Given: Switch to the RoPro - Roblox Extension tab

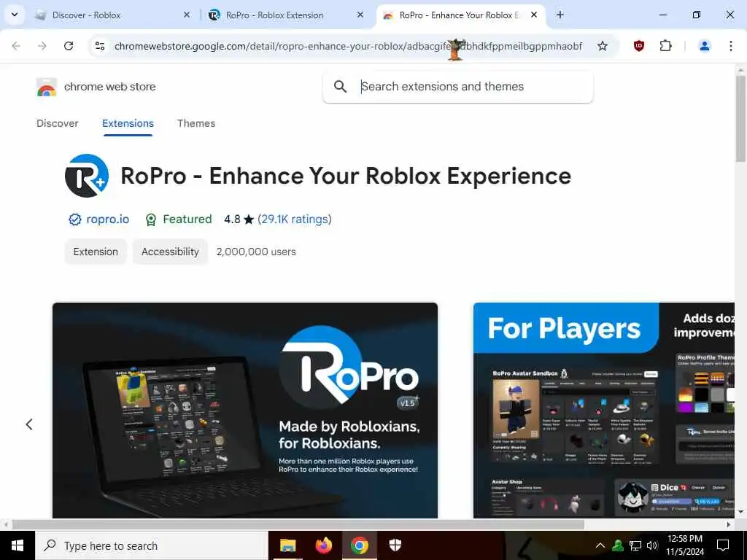Looking at the screenshot, I should (x=287, y=15).
